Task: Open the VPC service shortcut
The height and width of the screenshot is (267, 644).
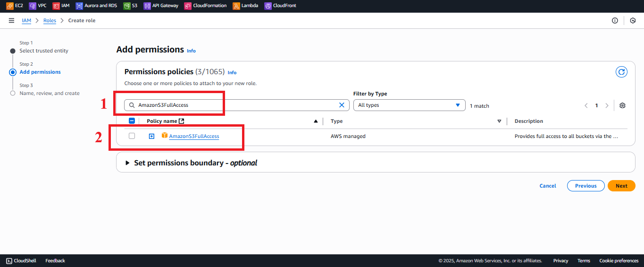Action: tap(38, 6)
